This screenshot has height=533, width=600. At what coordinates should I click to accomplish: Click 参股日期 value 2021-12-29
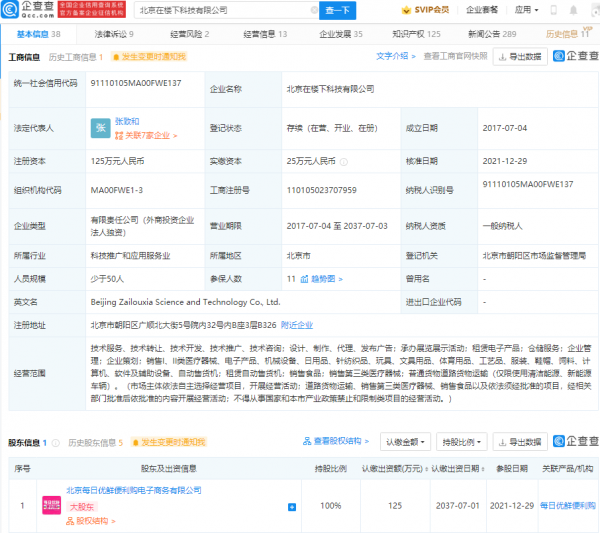click(512, 506)
